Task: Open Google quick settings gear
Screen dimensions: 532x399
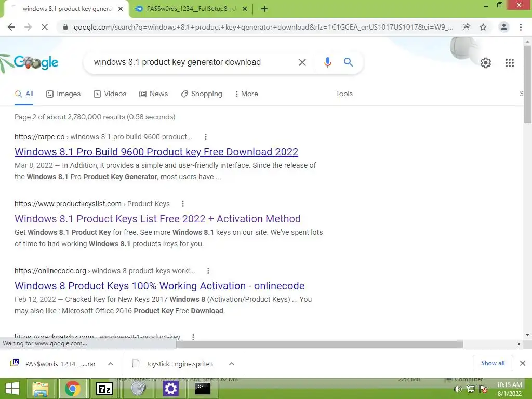Action: pos(486,63)
